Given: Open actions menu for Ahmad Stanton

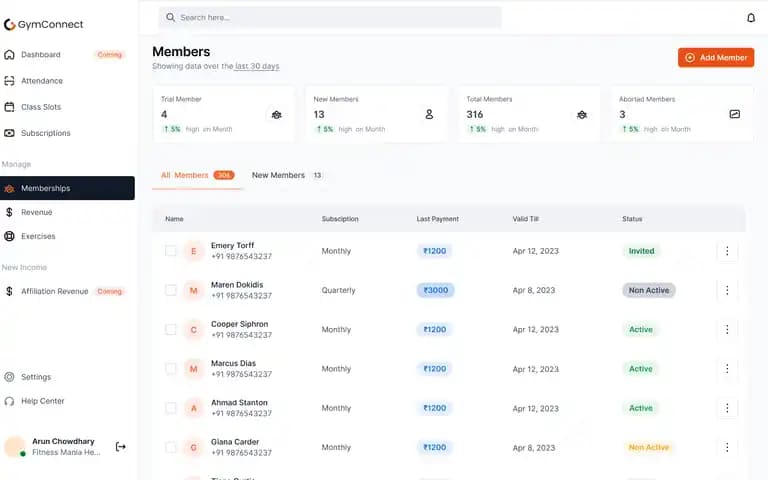Looking at the screenshot, I should pos(727,408).
